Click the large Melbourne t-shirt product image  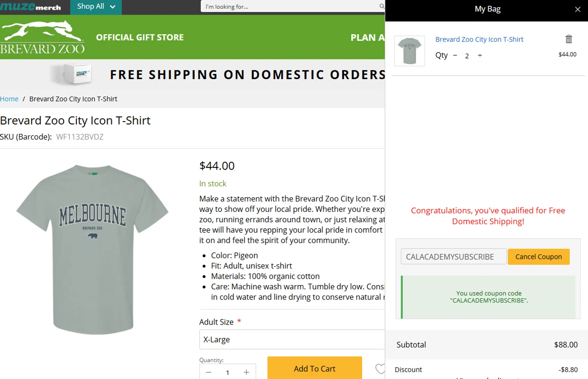coord(93,249)
